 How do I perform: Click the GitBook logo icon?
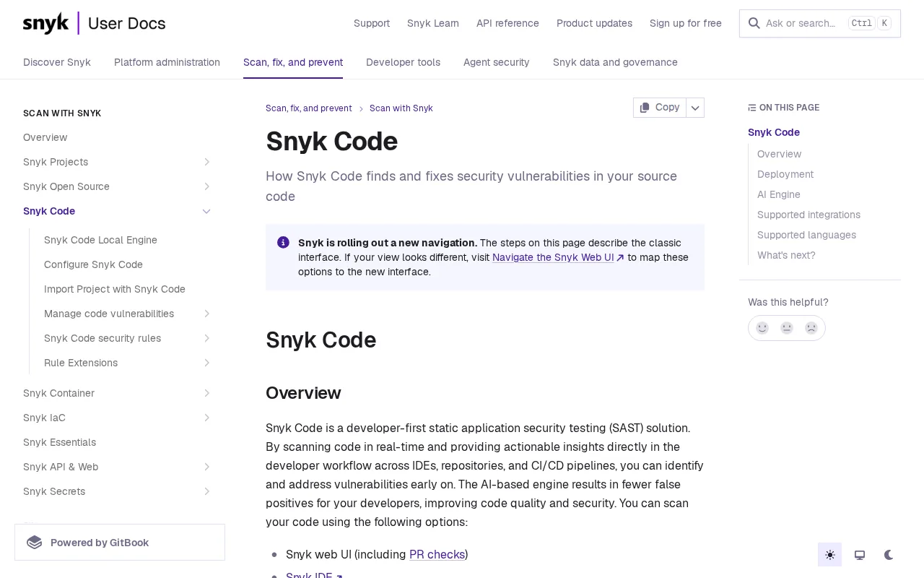pyautogui.click(x=35, y=543)
